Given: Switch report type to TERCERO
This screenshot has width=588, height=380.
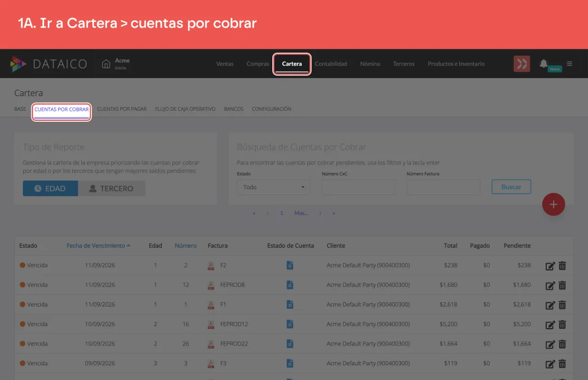Looking at the screenshot, I should 112,188.
